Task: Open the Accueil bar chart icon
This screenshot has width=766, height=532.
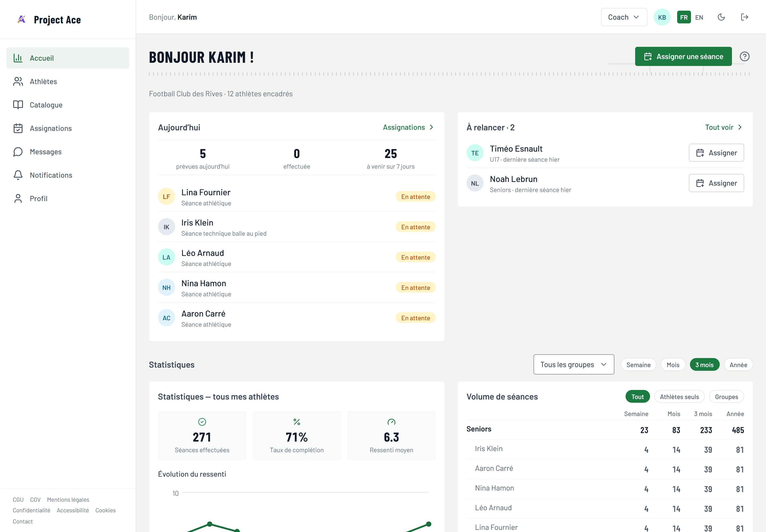Action: click(18, 58)
